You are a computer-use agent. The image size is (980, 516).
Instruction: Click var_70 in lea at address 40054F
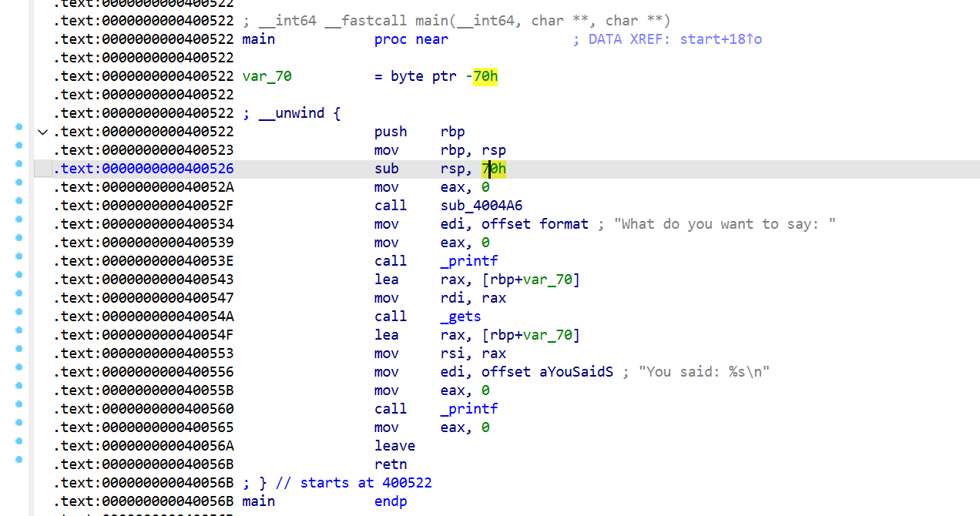548,335
